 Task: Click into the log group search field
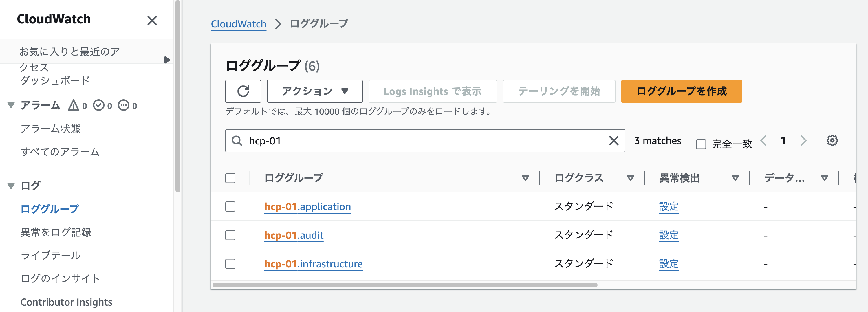coord(425,140)
